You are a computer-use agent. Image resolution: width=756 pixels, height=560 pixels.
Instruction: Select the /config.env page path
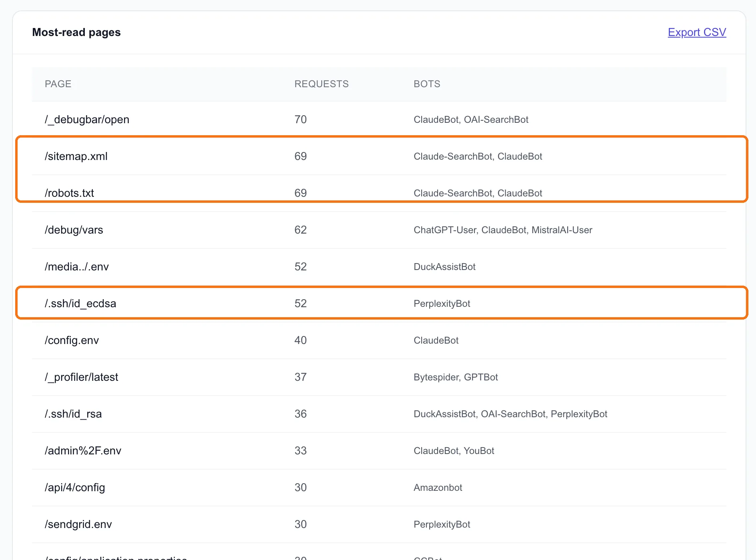[x=72, y=340]
